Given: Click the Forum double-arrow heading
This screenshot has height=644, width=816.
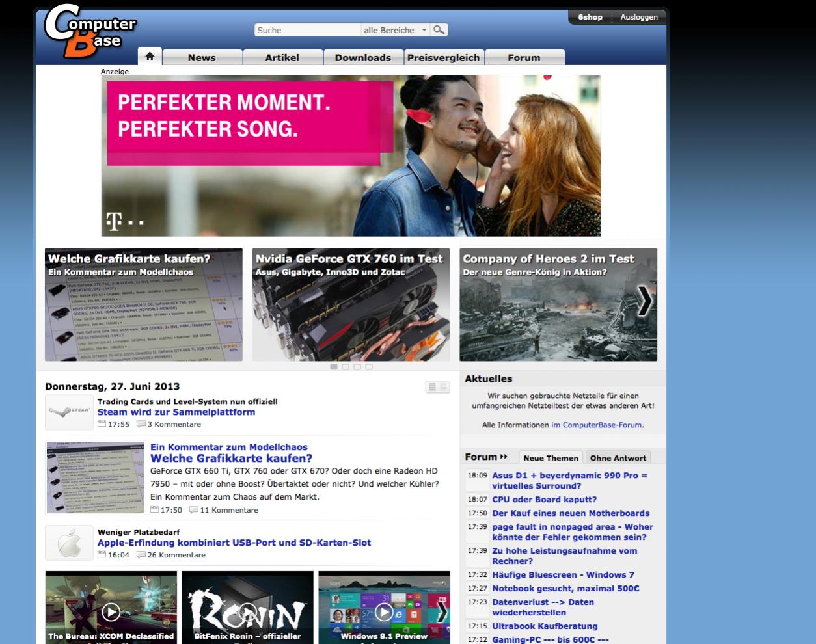Looking at the screenshot, I should [x=486, y=457].
